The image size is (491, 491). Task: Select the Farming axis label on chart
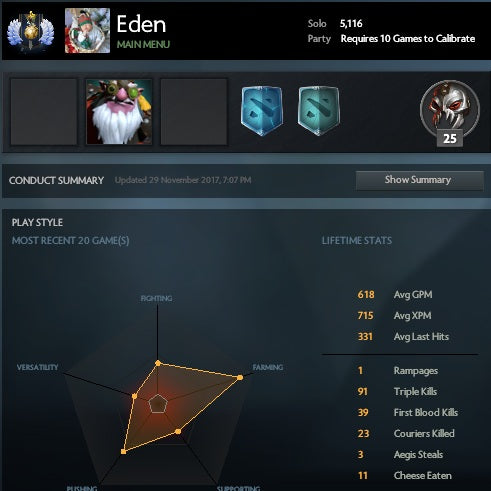coord(268,367)
